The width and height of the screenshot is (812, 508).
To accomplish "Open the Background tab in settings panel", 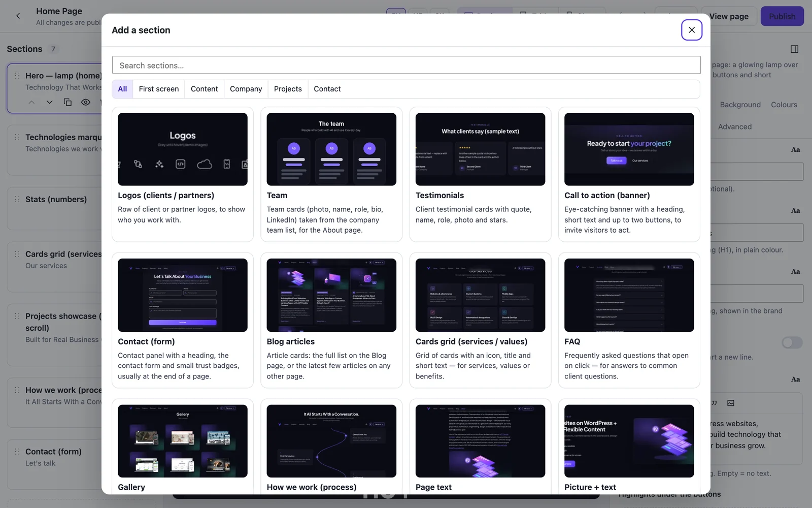I will [740, 105].
